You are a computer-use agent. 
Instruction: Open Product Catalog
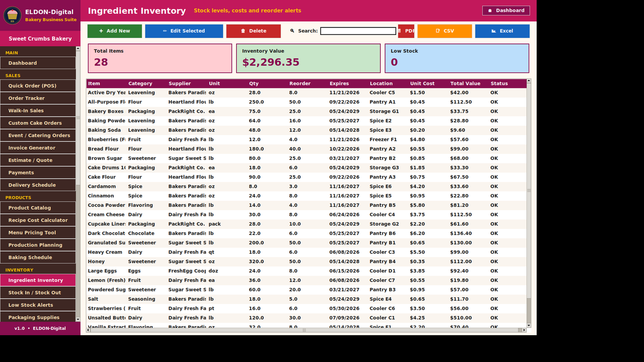(x=38, y=208)
